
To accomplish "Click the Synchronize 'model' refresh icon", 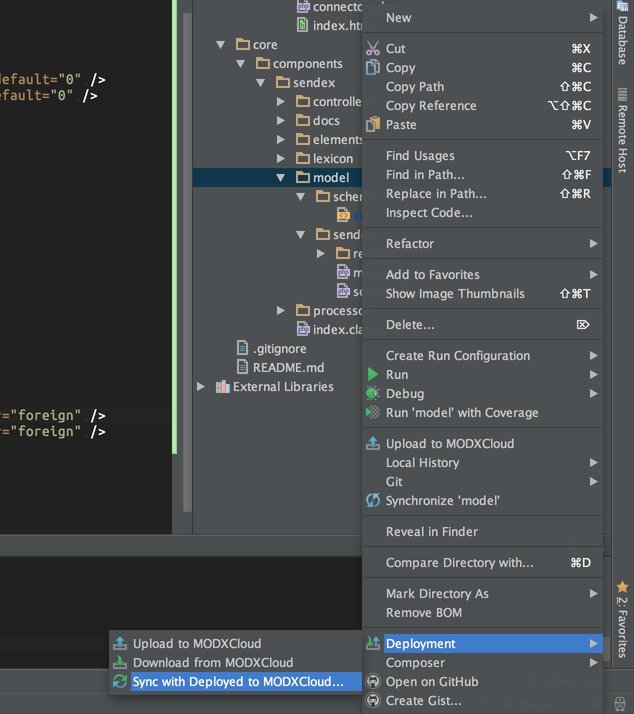I will click(x=373, y=500).
